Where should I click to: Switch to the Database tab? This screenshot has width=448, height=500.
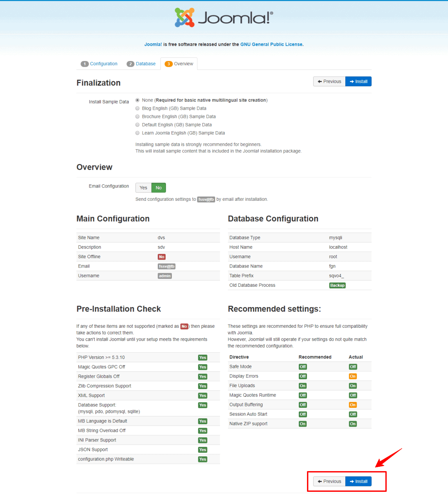[141, 64]
